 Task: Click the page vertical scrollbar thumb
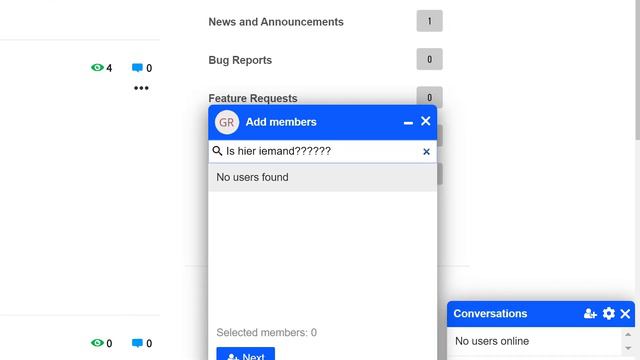coord(637,69)
